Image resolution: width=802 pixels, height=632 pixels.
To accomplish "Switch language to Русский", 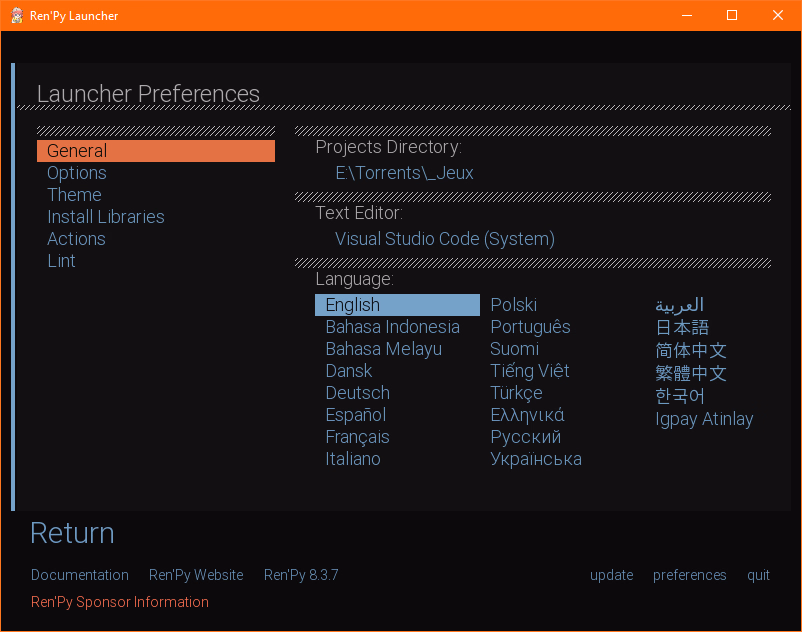I will point(525,437).
